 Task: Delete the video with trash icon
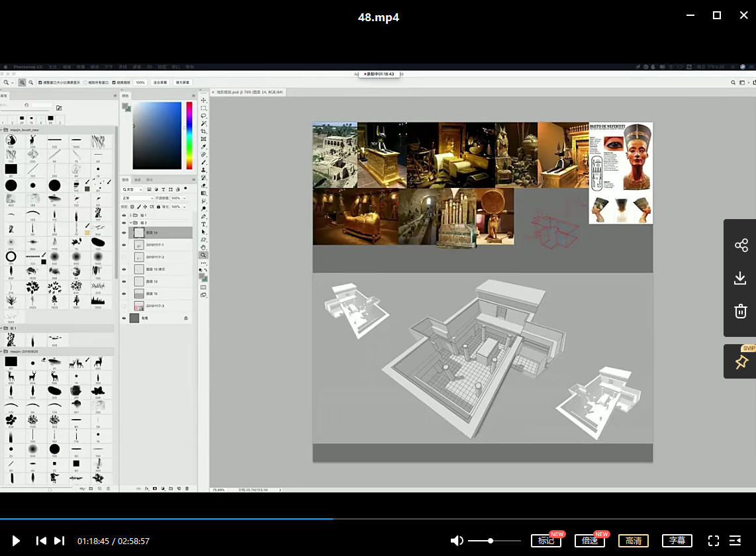pos(741,311)
